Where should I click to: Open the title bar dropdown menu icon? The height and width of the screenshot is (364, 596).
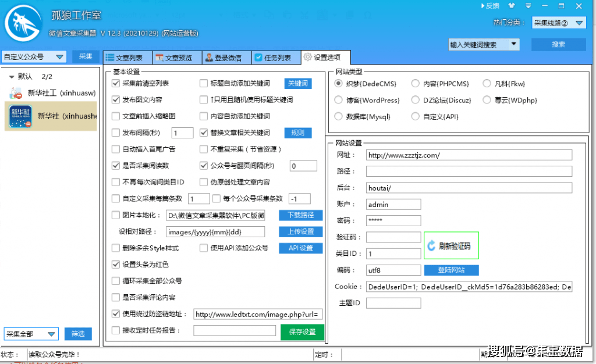pos(528,6)
